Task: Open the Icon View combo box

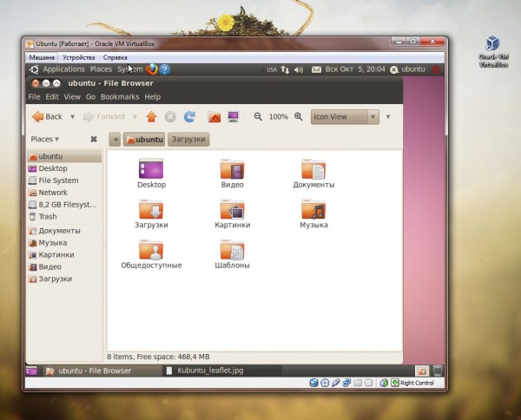Action: pos(345,117)
